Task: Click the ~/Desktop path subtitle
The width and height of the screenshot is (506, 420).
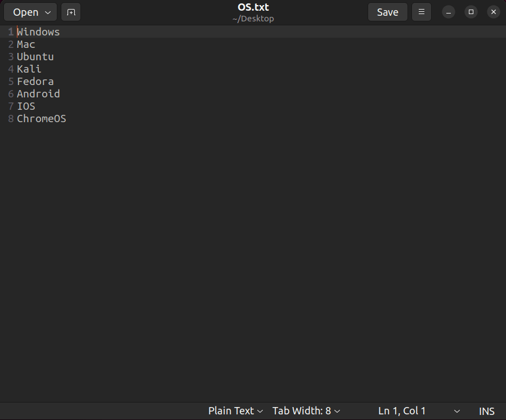Action: 253,19
